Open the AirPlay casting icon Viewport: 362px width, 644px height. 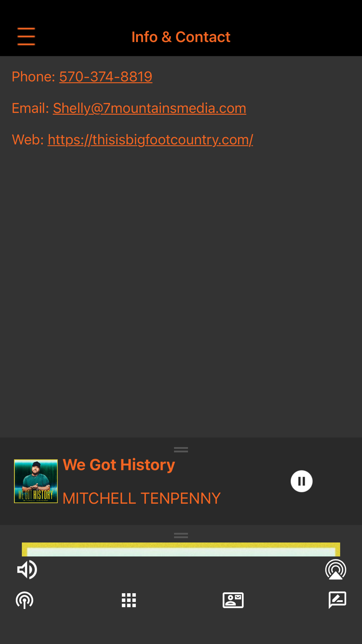tap(336, 569)
